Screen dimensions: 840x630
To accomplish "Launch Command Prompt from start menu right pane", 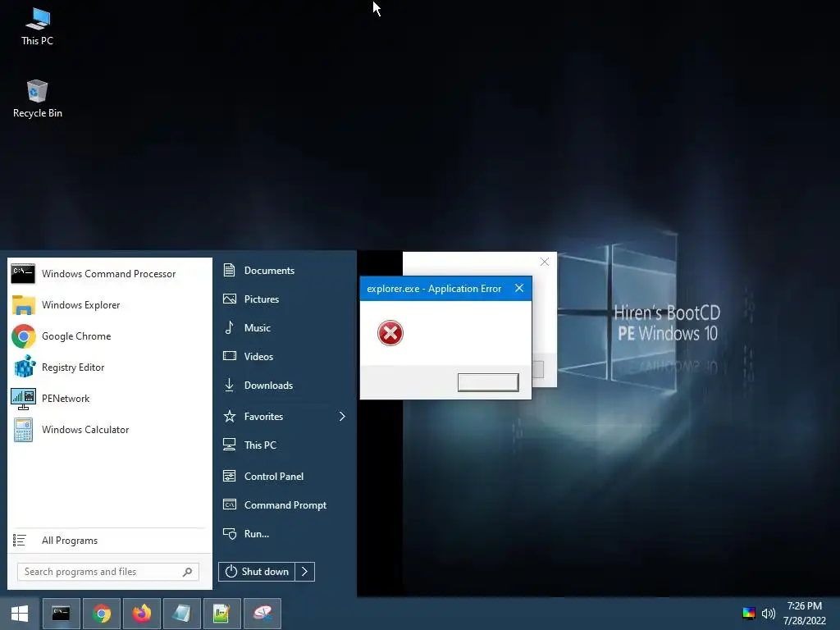I will coord(284,505).
